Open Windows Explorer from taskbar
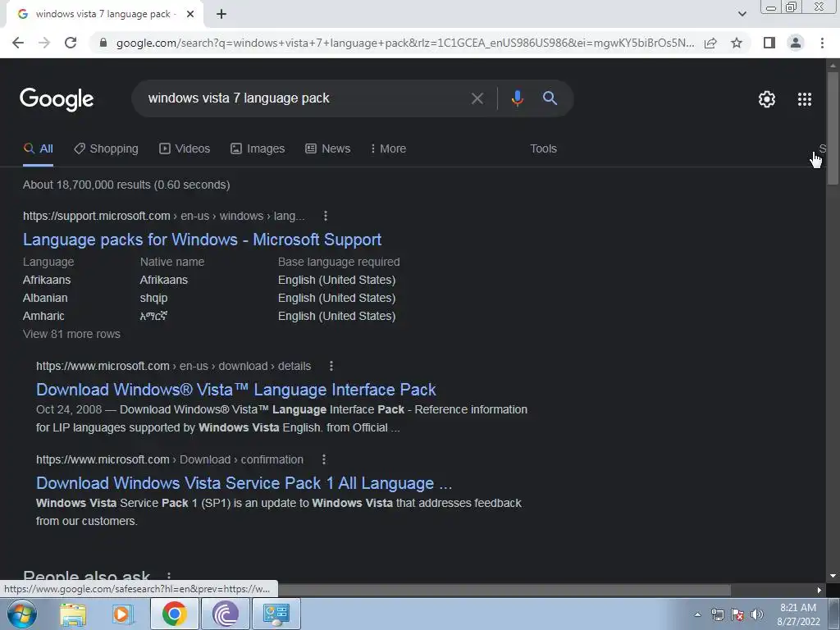 point(73,614)
